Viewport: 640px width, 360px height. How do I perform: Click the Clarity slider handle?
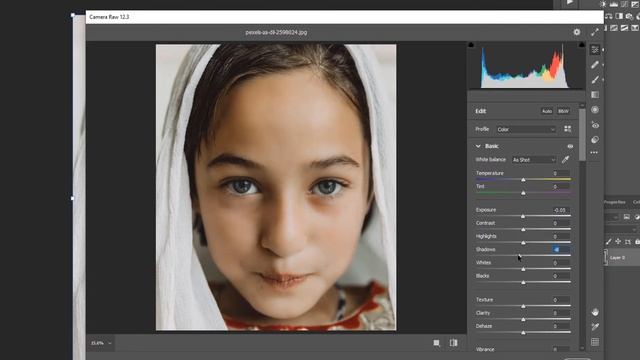click(523, 320)
